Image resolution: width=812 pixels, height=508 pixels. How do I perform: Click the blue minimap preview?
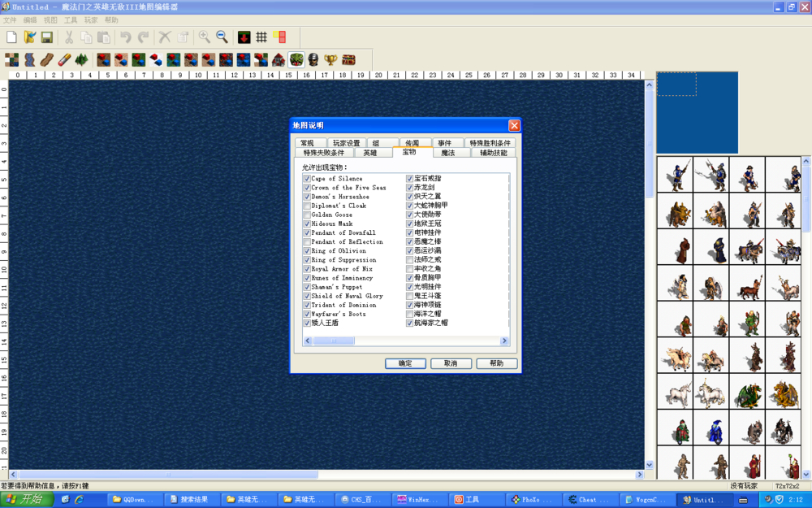(698, 112)
